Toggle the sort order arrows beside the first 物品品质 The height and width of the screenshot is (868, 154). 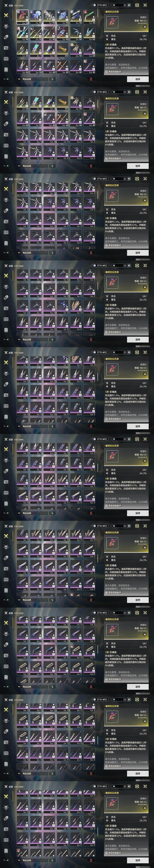(52, 79)
